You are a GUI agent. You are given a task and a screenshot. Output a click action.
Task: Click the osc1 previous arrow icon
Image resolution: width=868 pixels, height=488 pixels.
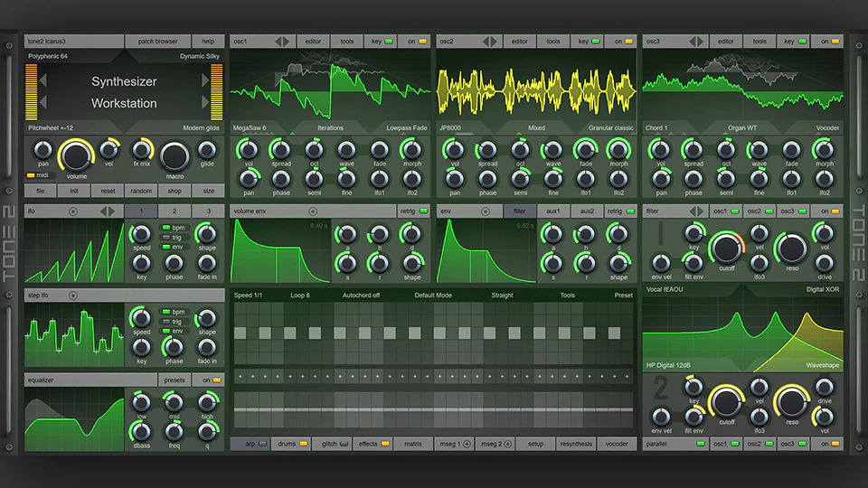pos(278,42)
